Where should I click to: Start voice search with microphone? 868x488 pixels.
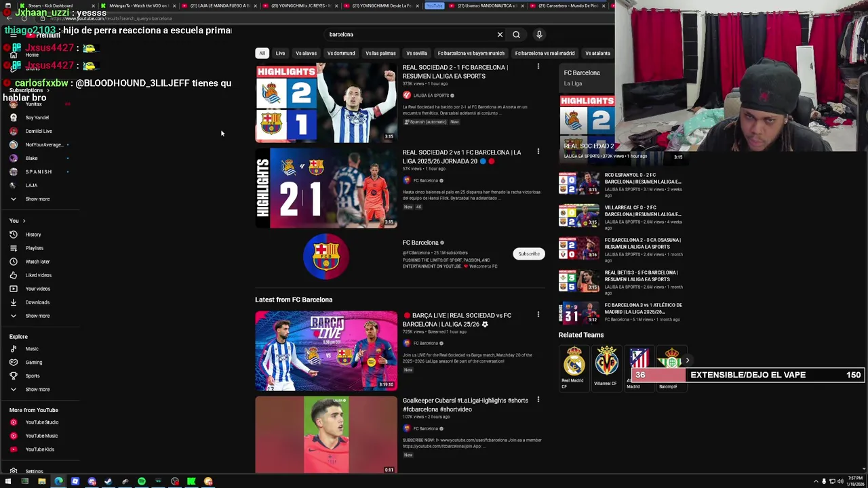click(539, 35)
